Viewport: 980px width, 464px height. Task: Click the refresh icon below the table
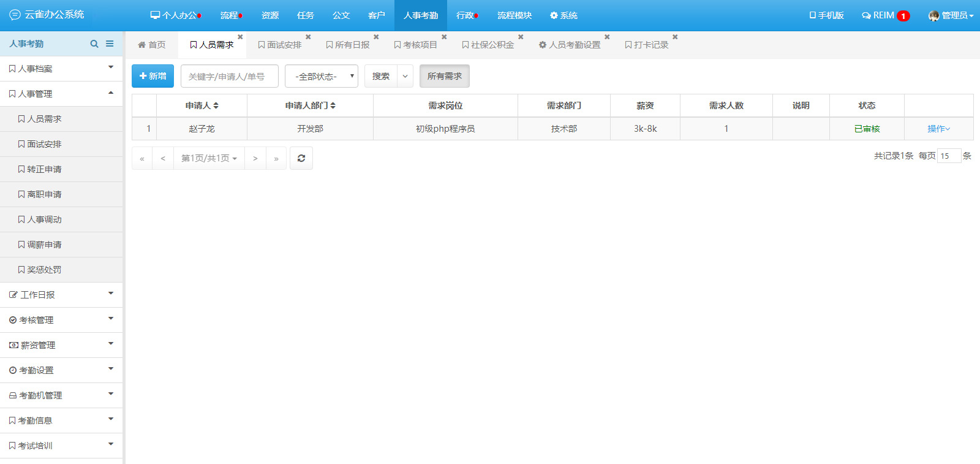coord(301,158)
